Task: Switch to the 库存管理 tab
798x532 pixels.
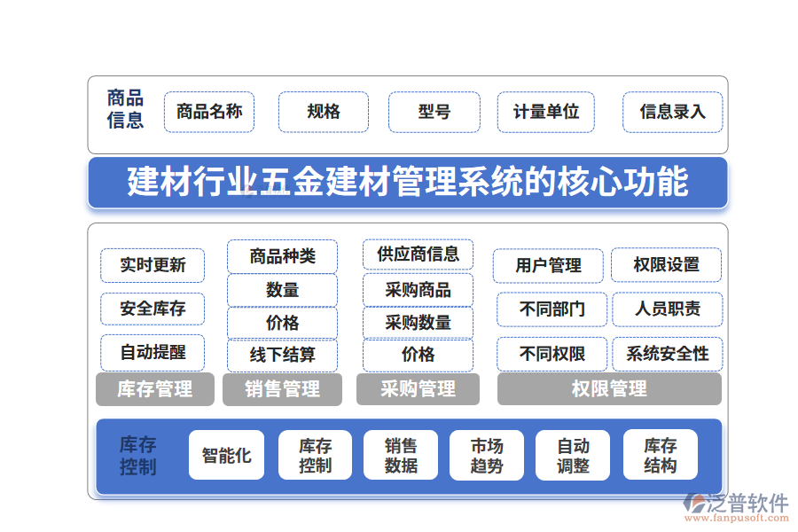Action: click(x=155, y=388)
